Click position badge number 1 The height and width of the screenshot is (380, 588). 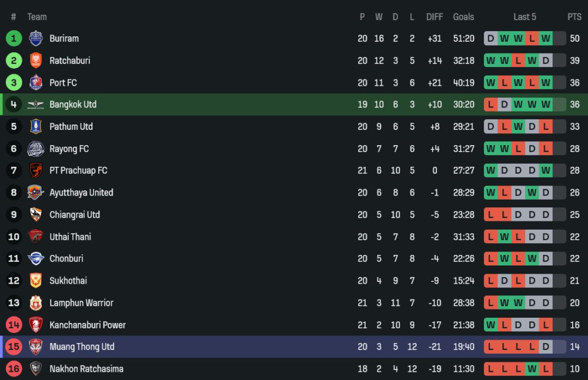click(x=14, y=39)
